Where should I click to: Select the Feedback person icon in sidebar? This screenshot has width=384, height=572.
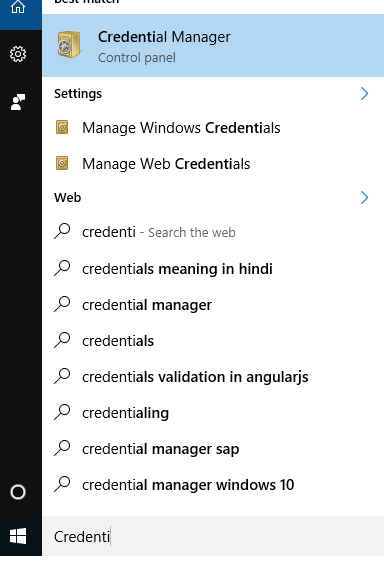[x=18, y=102]
